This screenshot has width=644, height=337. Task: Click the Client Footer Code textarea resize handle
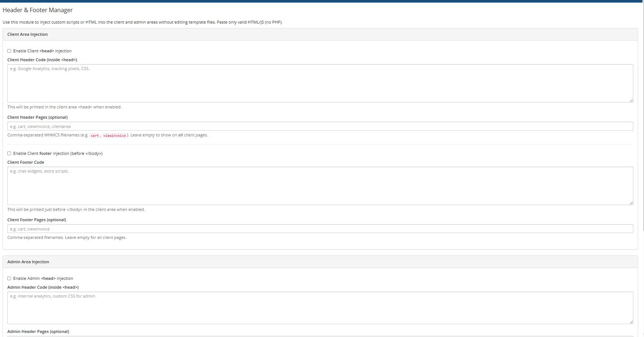point(631,203)
